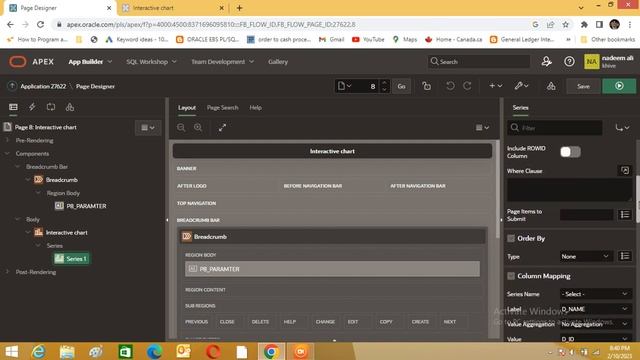Click the Page Finder lock icon

click(x=427, y=86)
